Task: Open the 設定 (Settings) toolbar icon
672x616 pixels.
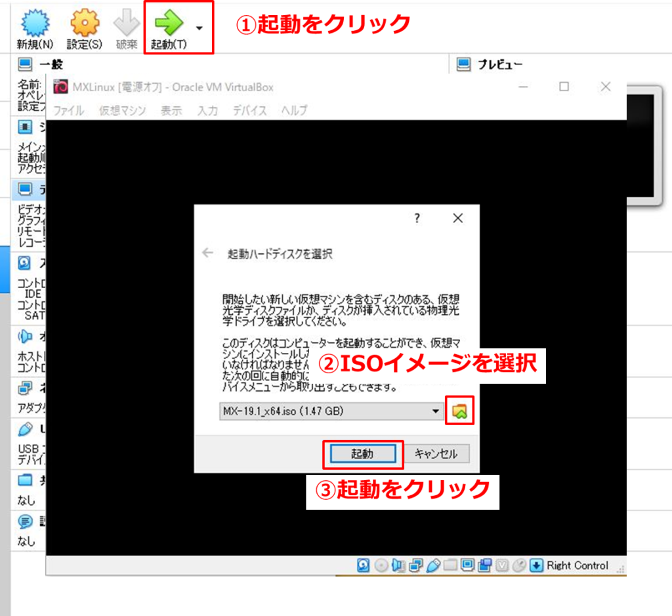Action: coord(84,22)
